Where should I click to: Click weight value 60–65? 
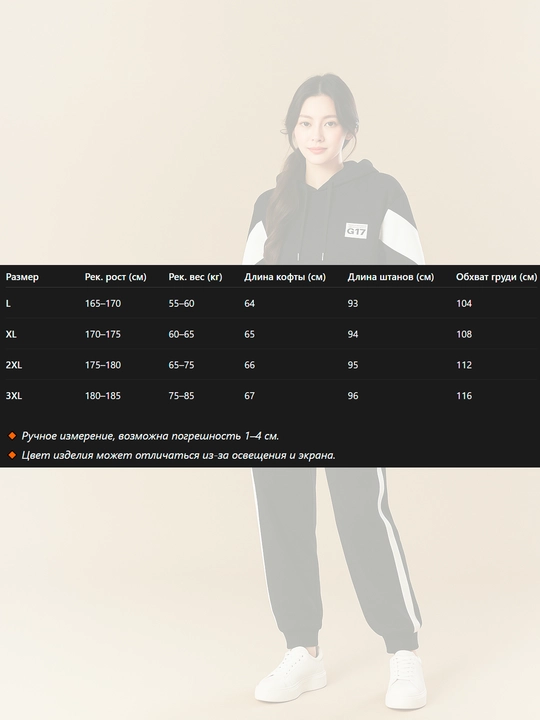[181, 334]
